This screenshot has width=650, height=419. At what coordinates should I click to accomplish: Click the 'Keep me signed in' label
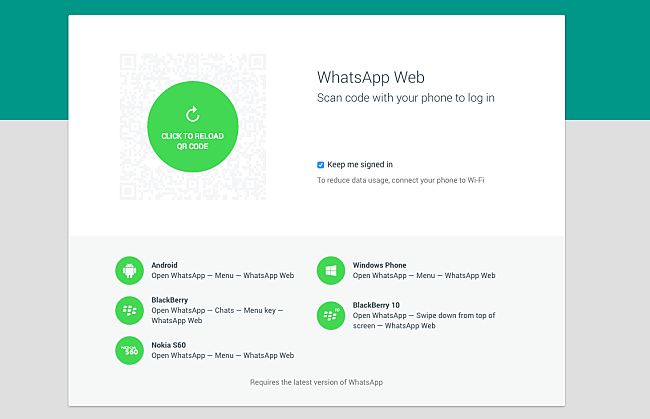coord(360,165)
